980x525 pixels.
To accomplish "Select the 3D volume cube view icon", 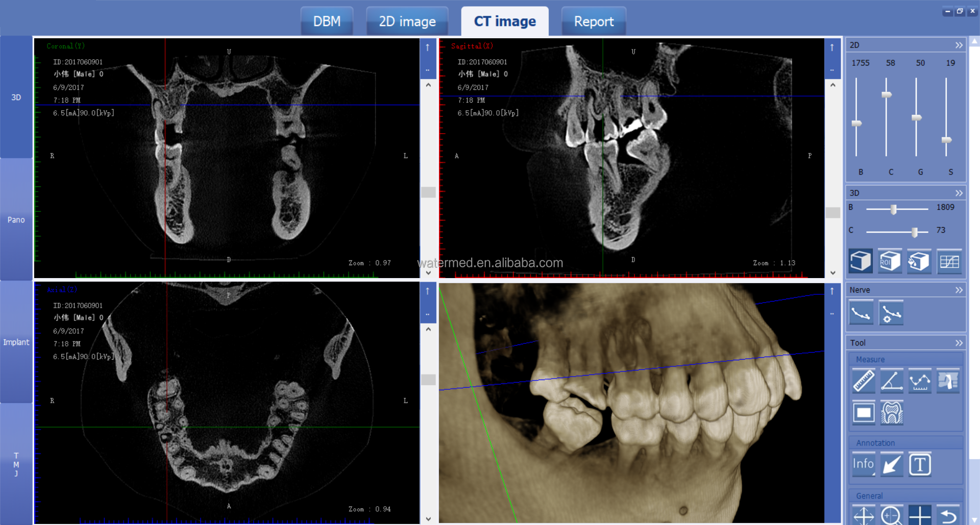I will [x=861, y=261].
